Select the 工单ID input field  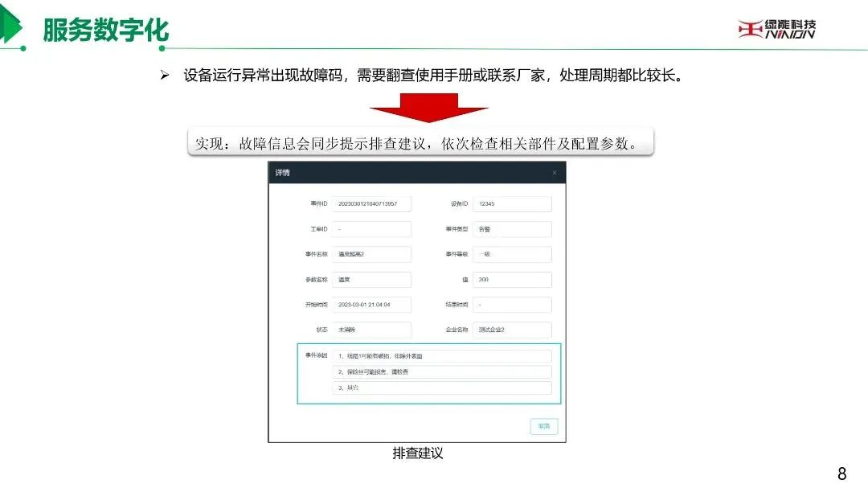[371, 229]
